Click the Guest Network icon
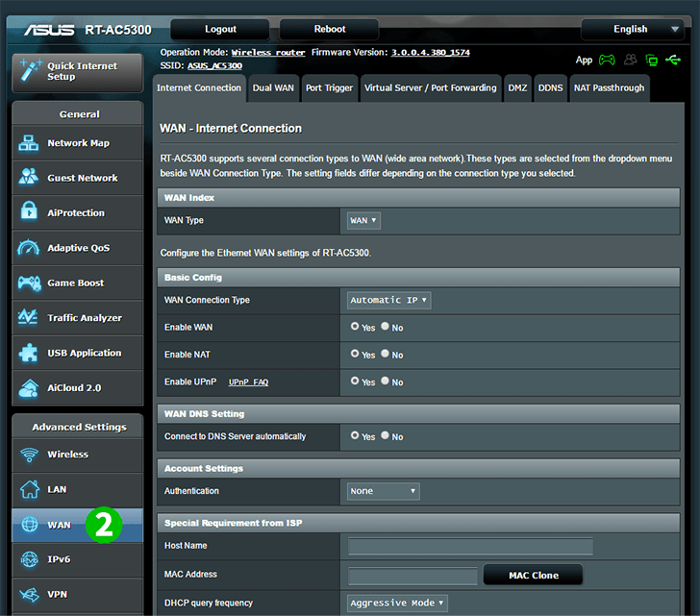The height and width of the screenshot is (616, 700). click(29, 177)
